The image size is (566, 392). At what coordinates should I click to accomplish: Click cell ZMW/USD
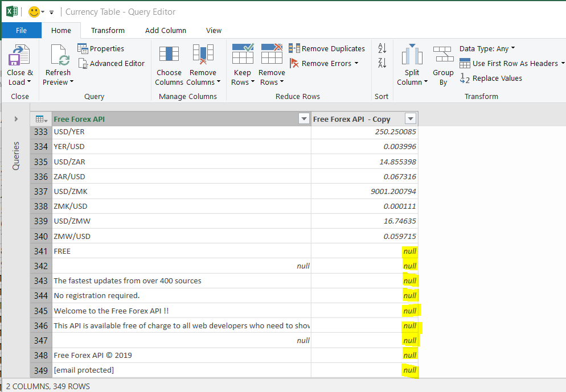[182, 236]
